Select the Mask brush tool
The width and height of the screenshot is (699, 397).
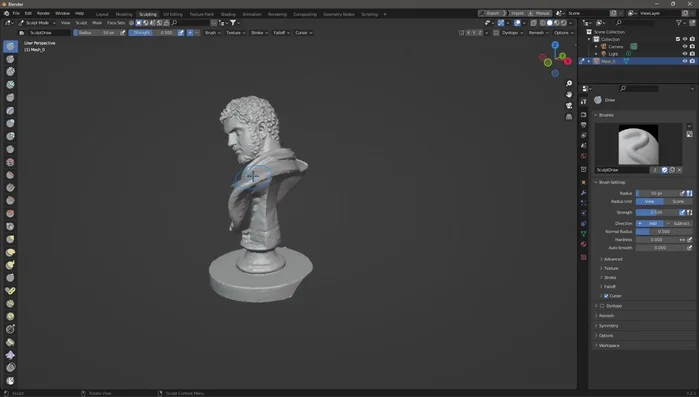pyautogui.click(x=10, y=381)
